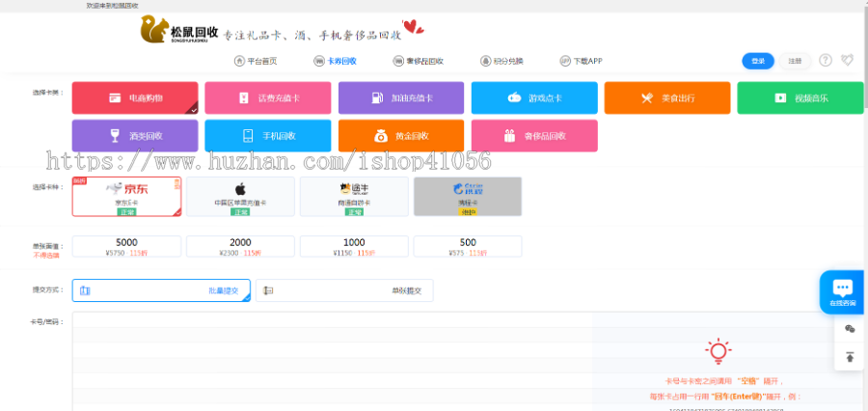Click the 松鼠回收 squirrel logo
The height and width of the screenshot is (411, 868).
click(178, 32)
